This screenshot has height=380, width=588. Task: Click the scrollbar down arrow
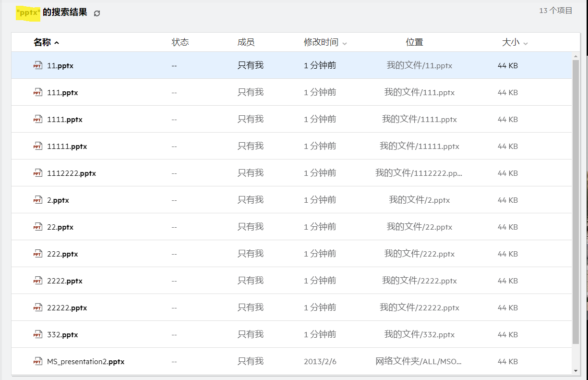click(576, 370)
